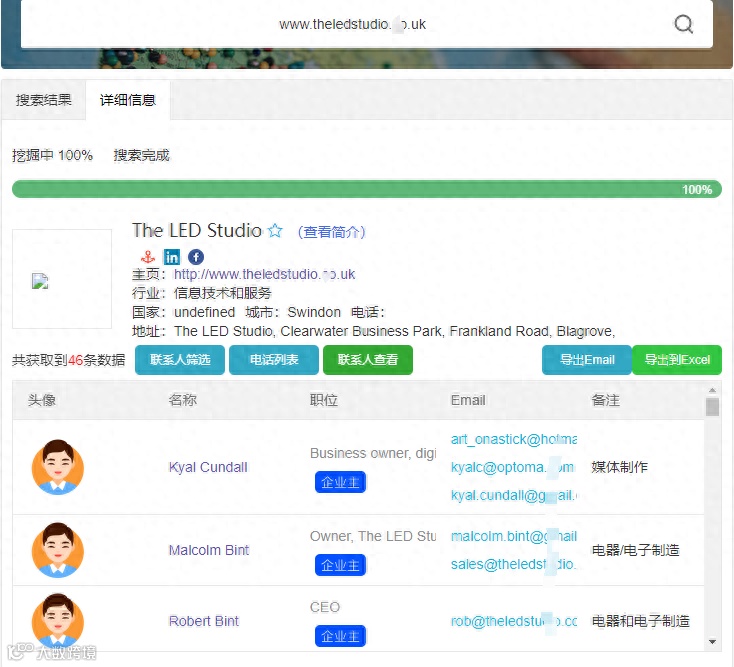734x667 pixels.
Task: Click the green 联系人查看 button
Action: point(368,359)
